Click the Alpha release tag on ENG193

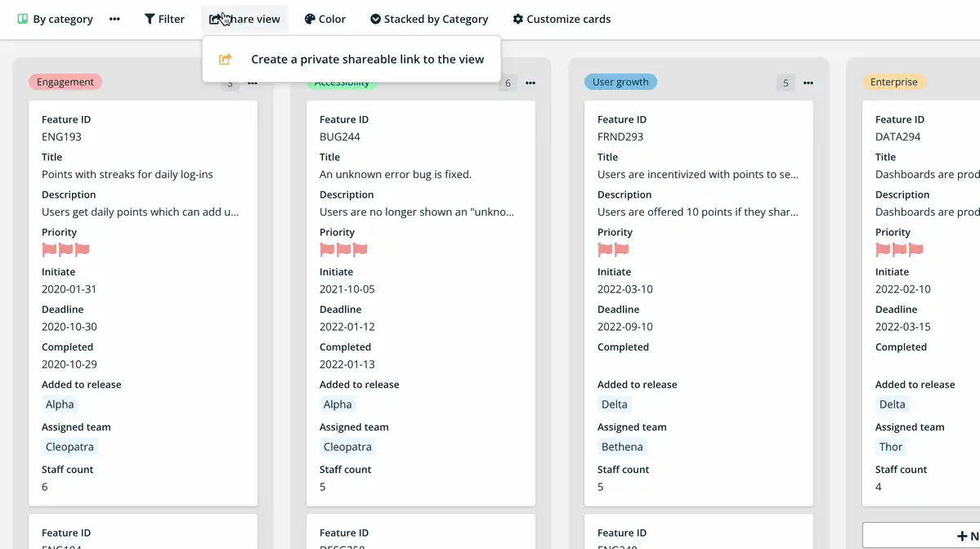tap(60, 404)
